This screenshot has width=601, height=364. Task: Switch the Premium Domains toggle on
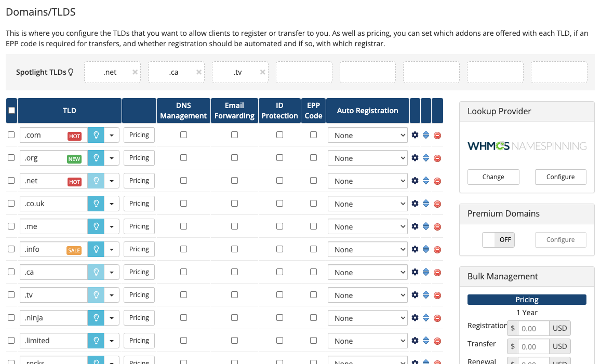[498, 239]
